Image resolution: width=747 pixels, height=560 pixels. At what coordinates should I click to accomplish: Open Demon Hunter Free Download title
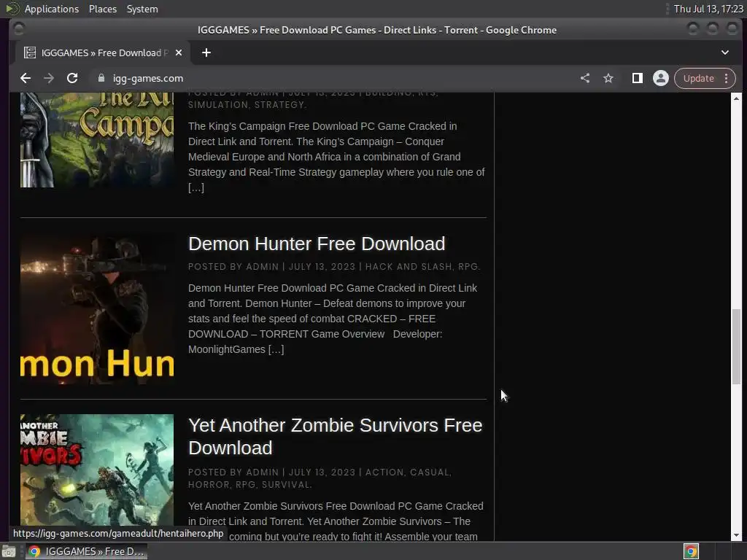[317, 244]
